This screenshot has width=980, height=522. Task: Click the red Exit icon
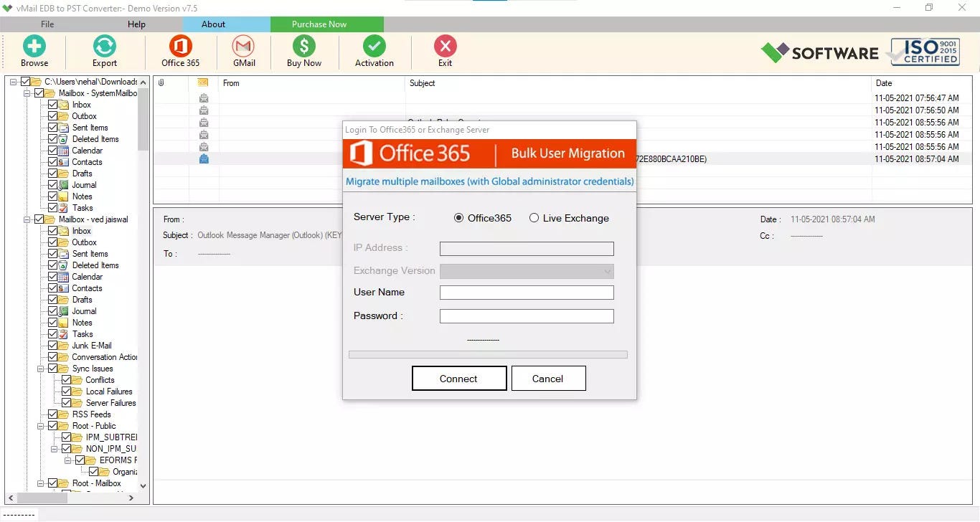(x=446, y=47)
